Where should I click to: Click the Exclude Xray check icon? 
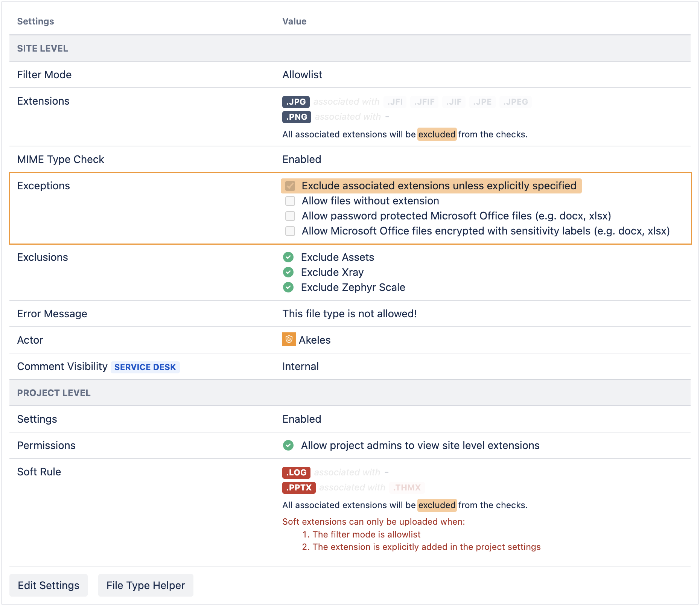point(288,273)
